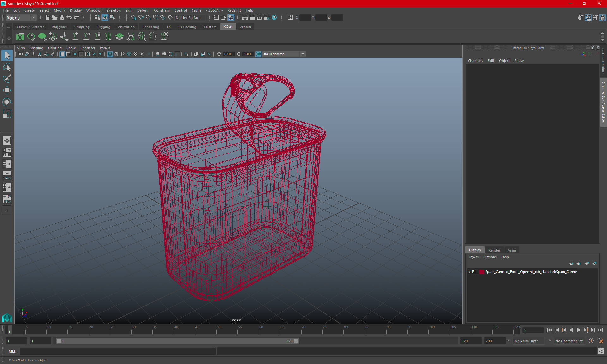Select the arrow Select tool
The height and width of the screenshot is (364, 607).
[x=7, y=55]
